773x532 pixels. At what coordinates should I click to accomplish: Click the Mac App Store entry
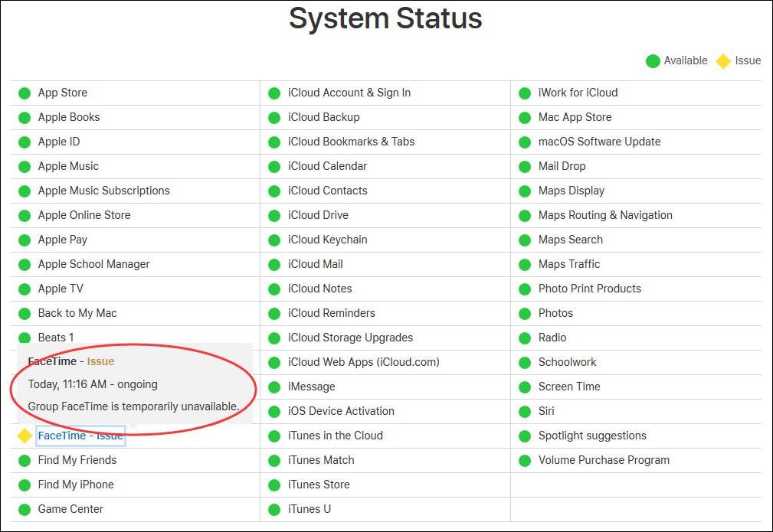575,117
